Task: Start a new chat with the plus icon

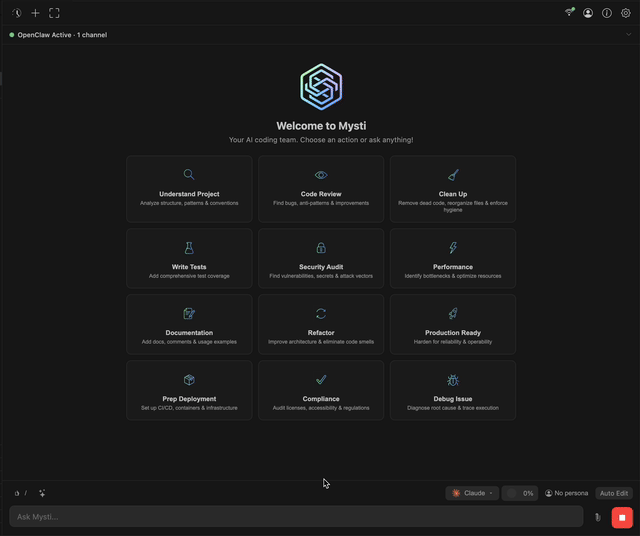Action: [x=36, y=13]
